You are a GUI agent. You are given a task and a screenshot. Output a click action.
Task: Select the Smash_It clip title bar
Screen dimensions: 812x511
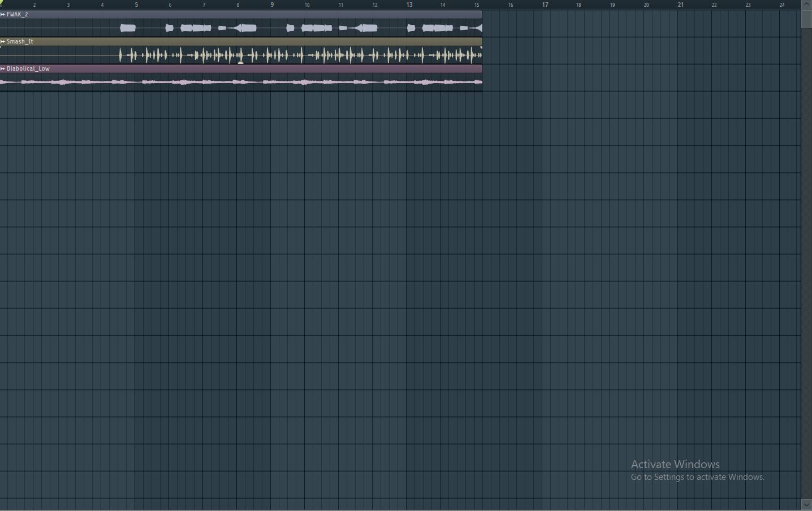point(241,41)
